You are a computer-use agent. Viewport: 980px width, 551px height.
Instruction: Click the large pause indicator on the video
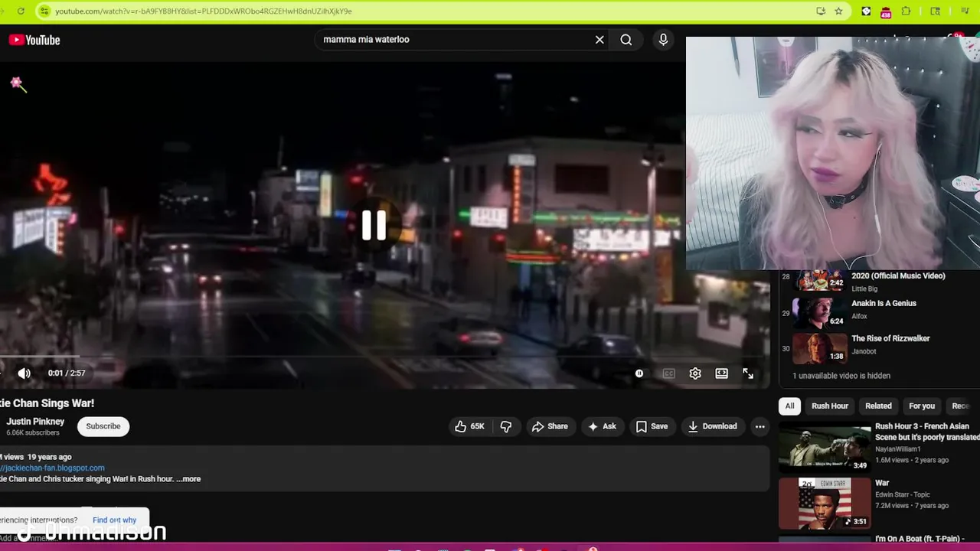[x=374, y=225]
